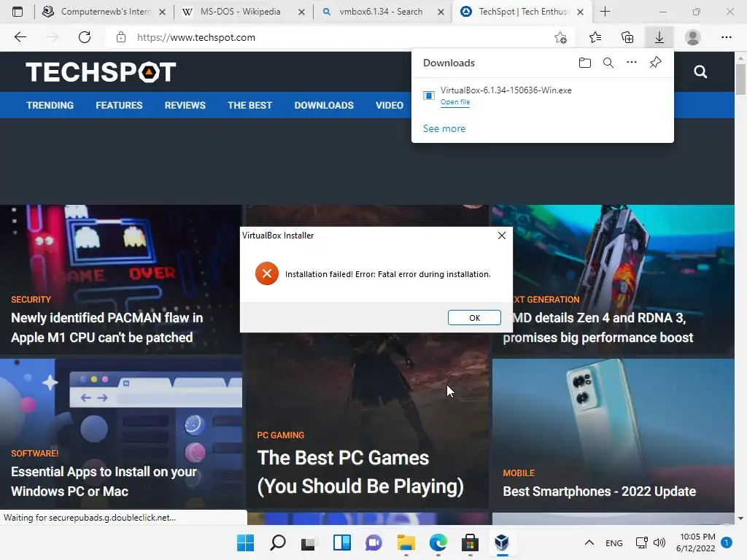This screenshot has height=560, width=747.
Task: Go back with the browser back arrow
Action: (20, 37)
